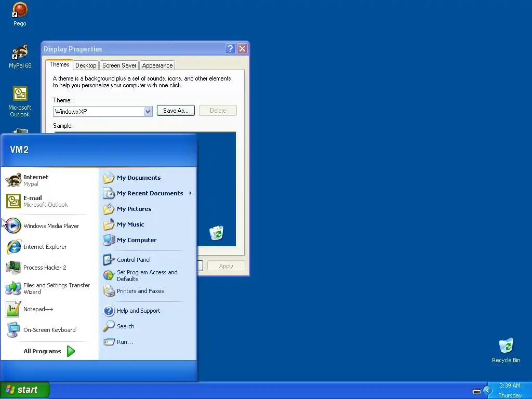Open My Music in Start menu

pos(148,224)
